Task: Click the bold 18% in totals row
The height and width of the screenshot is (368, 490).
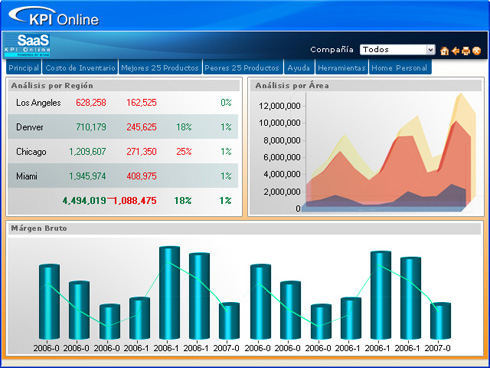Action: 183,201
